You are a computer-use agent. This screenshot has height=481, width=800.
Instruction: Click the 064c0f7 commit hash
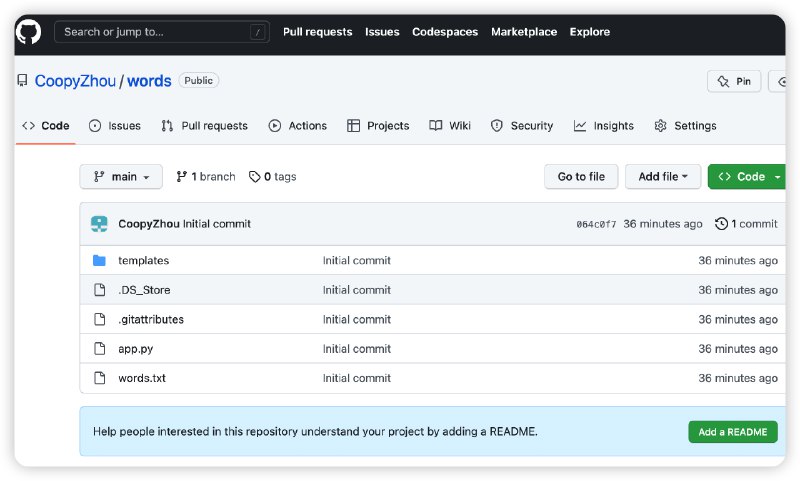(x=596, y=225)
